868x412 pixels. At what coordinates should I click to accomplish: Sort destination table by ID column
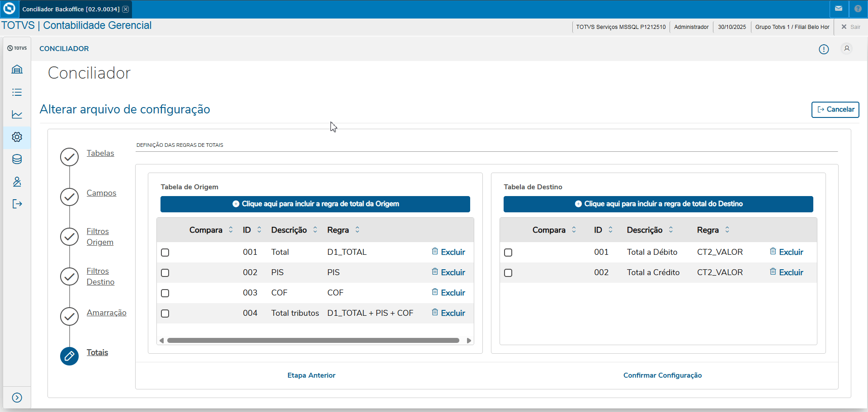[610, 230]
